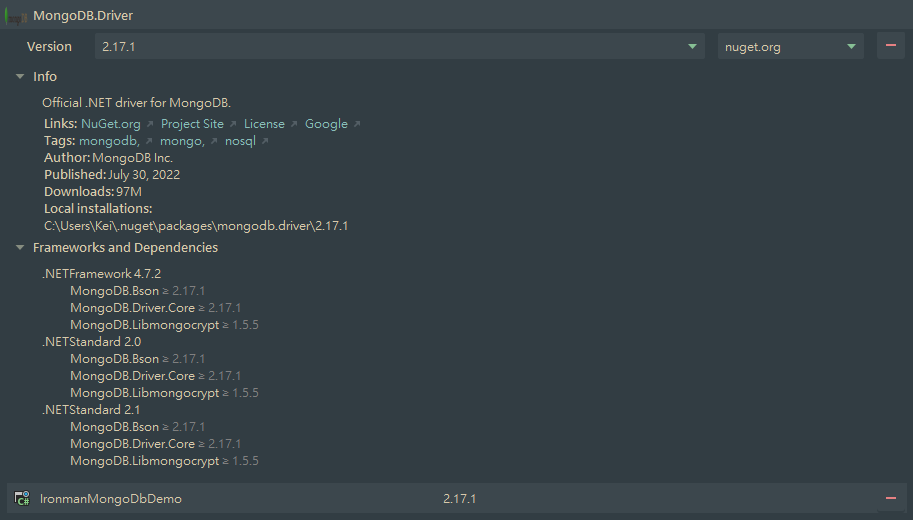Remove package from IronmanMongoDbDemo project
The width and height of the screenshot is (913, 520).
point(890,498)
